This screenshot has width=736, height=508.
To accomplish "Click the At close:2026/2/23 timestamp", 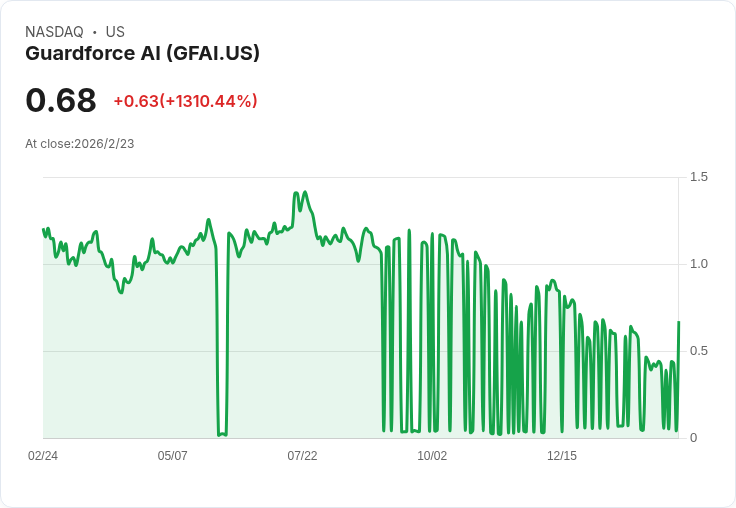I will click(80, 144).
